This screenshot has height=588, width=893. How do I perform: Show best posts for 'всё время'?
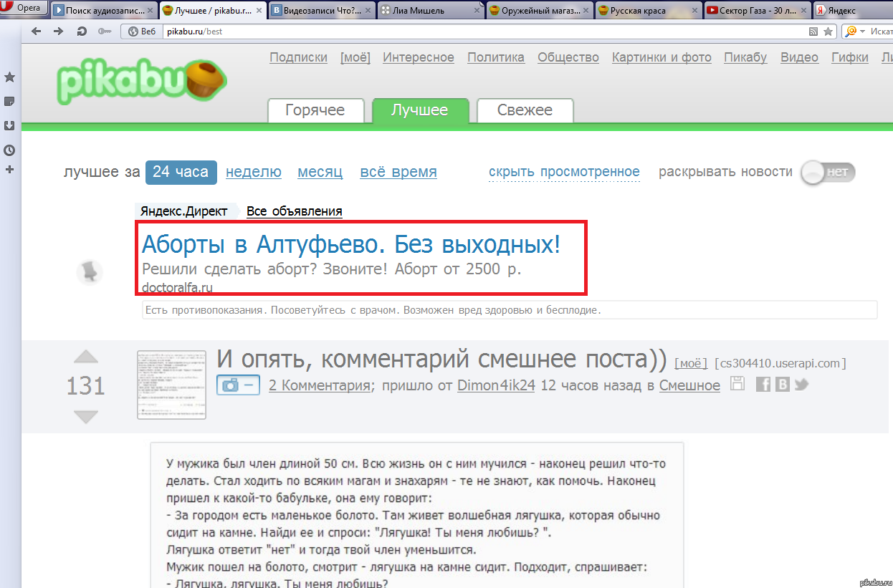pos(398,172)
